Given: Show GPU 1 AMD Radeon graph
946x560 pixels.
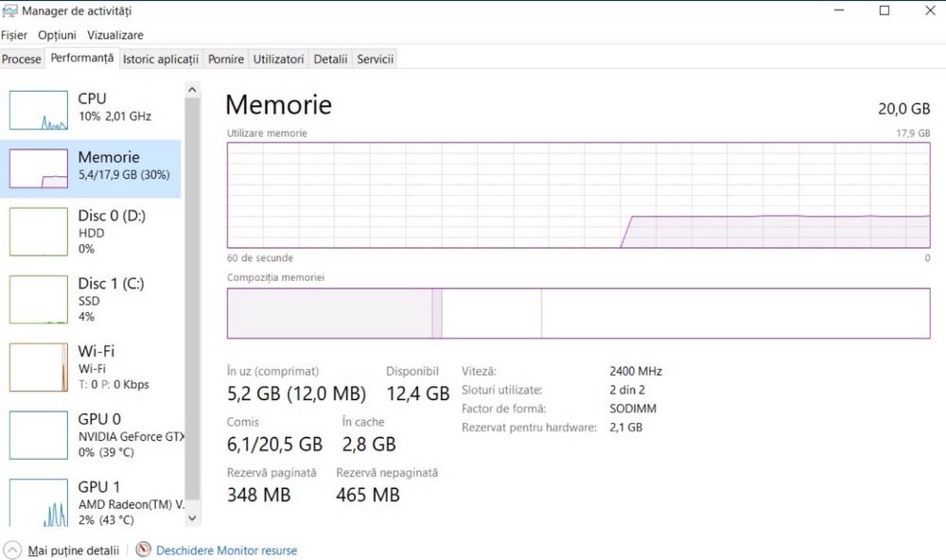Looking at the screenshot, I should [39, 502].
